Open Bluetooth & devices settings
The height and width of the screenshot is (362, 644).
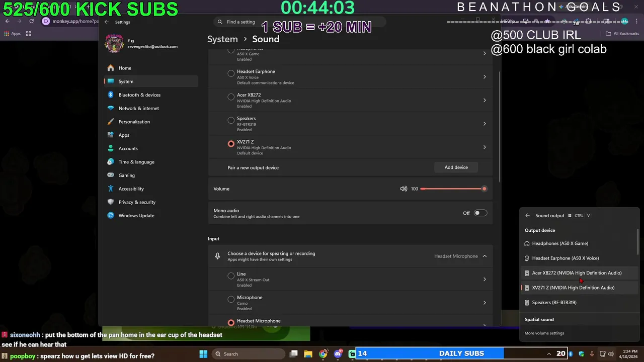tap(151, 95)
